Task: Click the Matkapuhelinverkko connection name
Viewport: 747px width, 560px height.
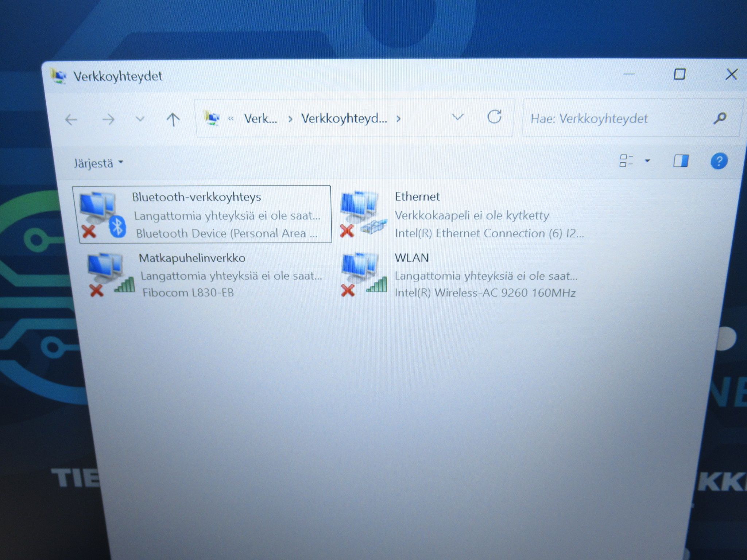Action: click(192, 258)
